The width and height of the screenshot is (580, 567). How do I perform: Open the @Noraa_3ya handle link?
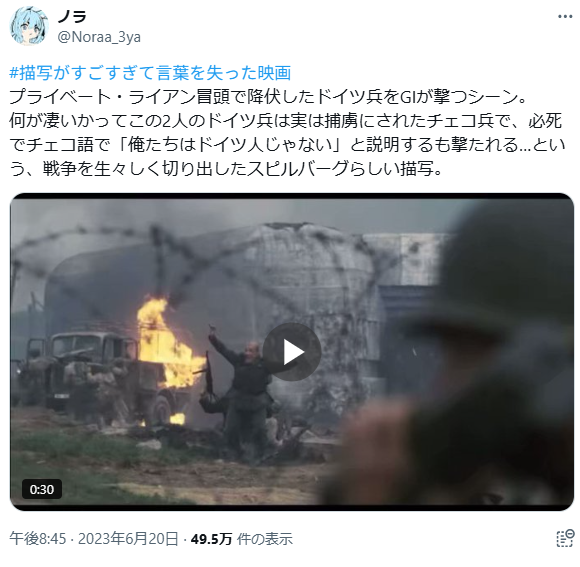pyautogui.click(x=99, y=37)
